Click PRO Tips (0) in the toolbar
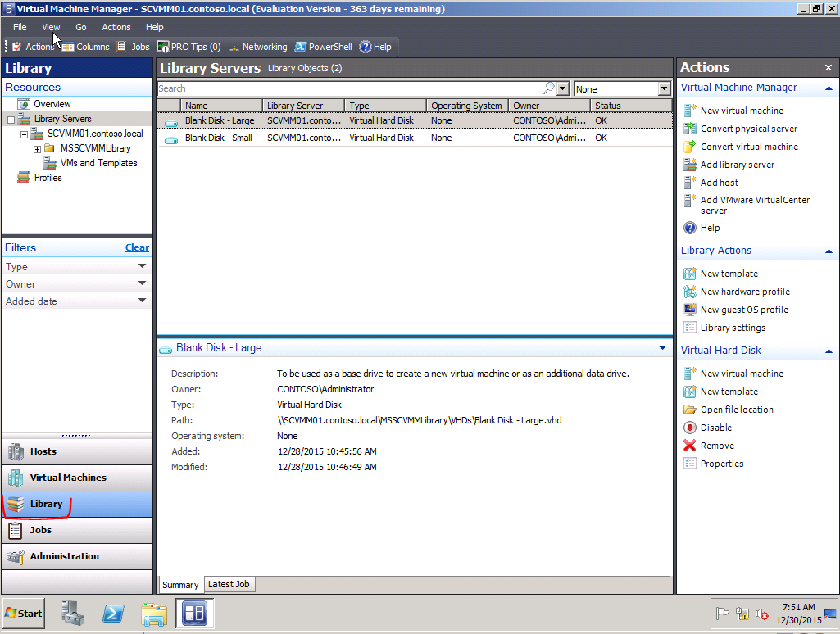840x634 pixels. point(188,47)
